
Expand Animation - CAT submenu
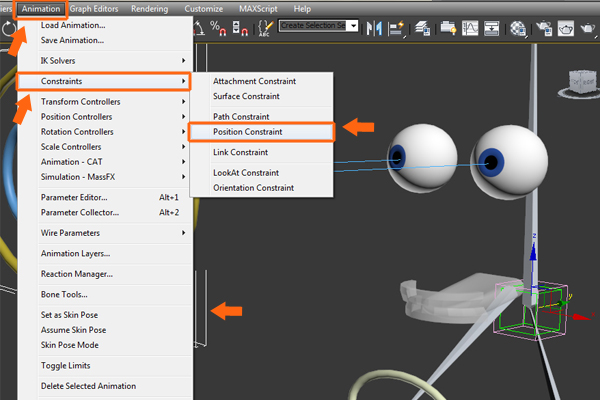[x=105, y=162]
